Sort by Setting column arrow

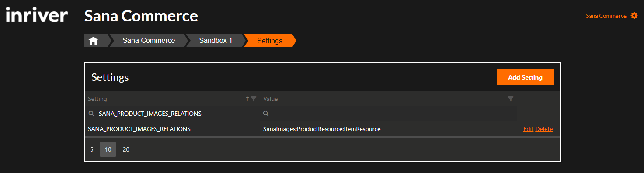point(247,99)
